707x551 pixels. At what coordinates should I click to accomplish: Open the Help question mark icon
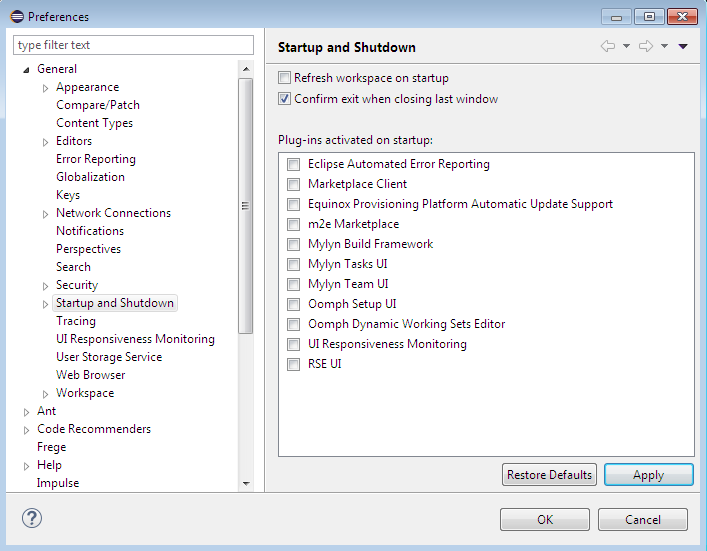coord(32,518)
